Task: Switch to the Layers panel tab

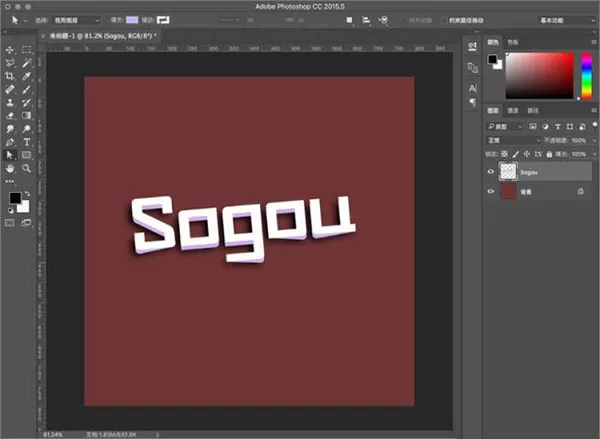Action: tap(493, 111)
